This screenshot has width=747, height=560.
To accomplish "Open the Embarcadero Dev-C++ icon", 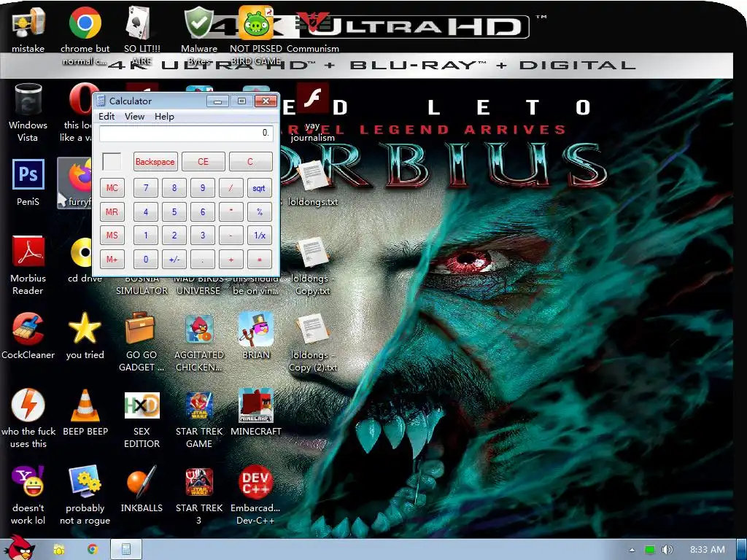I will click(x=256, y=496).
